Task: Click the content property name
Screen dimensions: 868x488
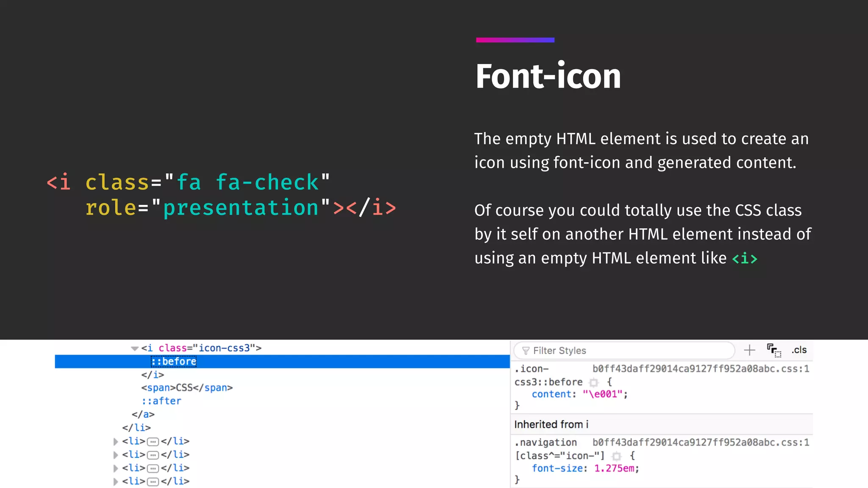Action: point(551,394)
